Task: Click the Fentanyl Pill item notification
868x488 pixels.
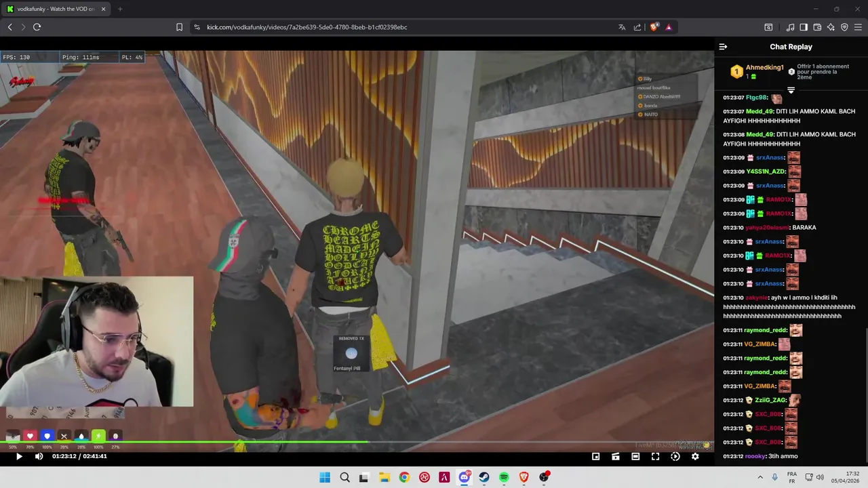Action: tap(350, 353)
